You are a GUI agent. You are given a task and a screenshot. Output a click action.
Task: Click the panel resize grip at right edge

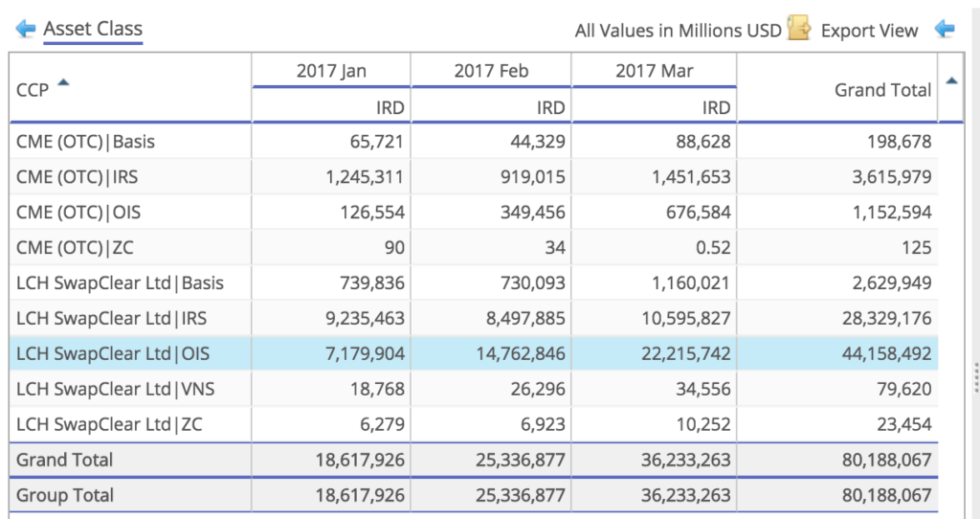pos(976,377)
